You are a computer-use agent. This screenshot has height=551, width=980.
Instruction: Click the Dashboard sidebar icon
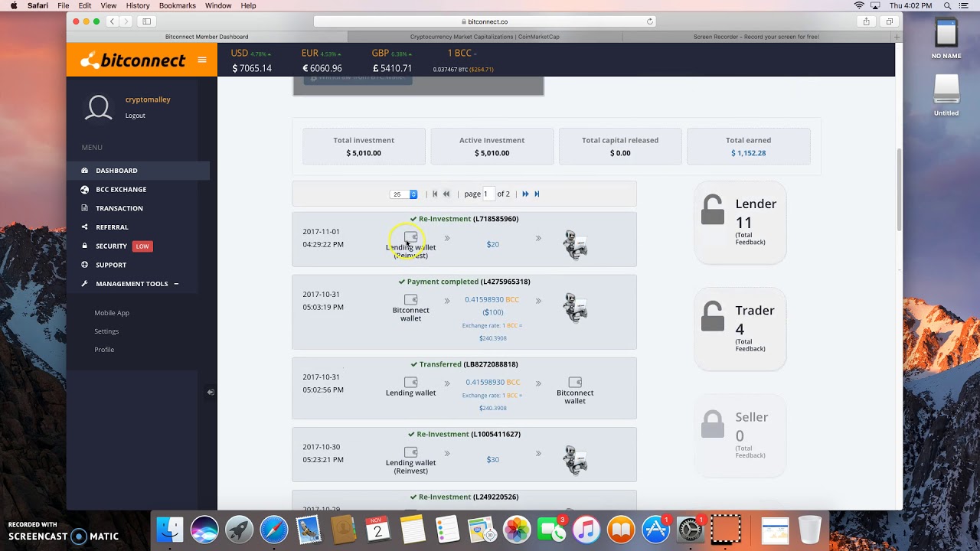[x=84, y=171]
